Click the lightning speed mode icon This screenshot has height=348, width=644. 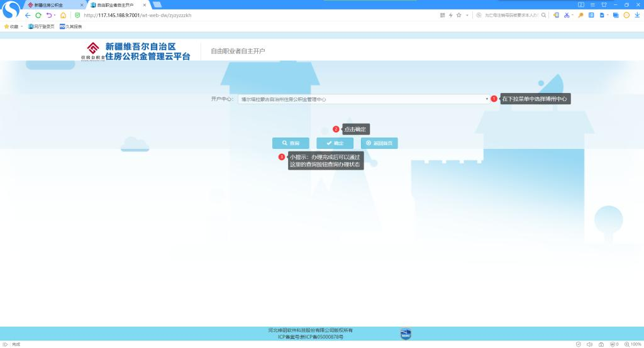coord(450,15)
